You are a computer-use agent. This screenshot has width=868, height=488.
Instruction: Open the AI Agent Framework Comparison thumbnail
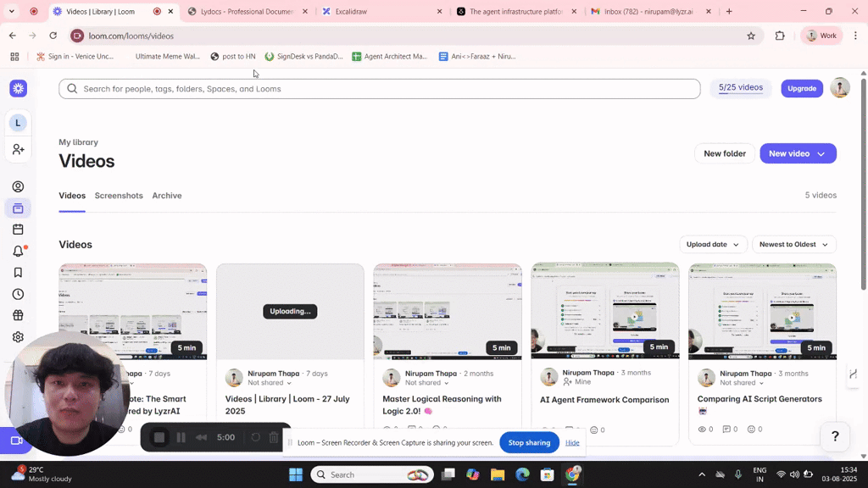point(605,311)
